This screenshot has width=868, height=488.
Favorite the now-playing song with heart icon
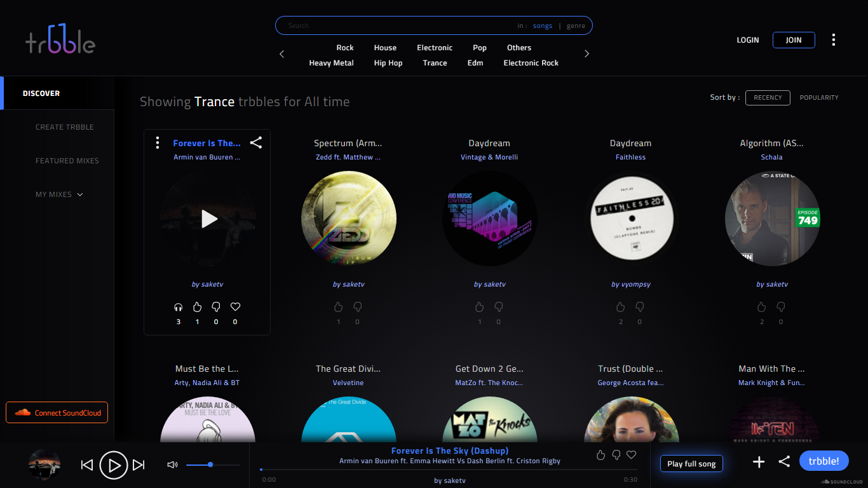pyautogui.click(x=632, y=455)
